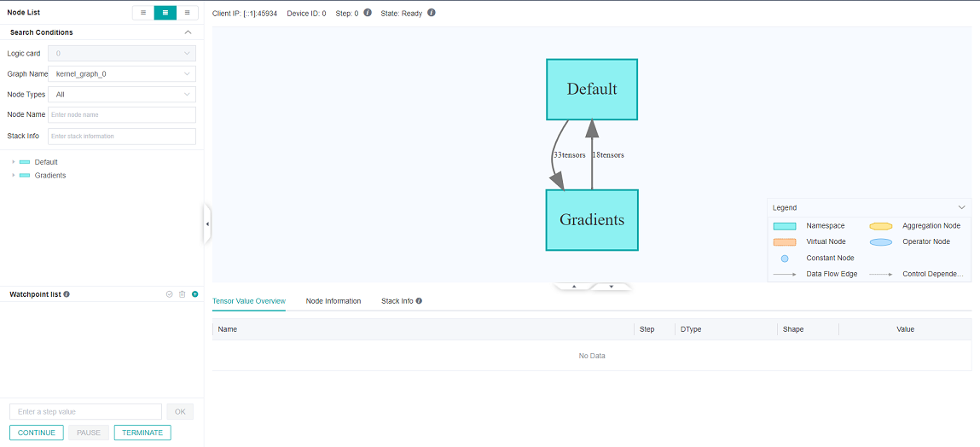
Task: Collapse the left panel with the side arrow handle
Action: coord(207,223)
